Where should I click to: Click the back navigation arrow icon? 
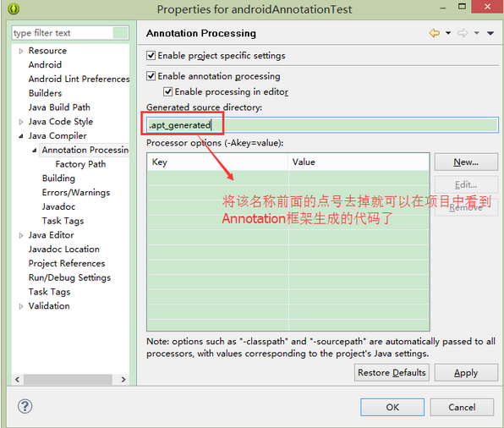tap(435, 33)
